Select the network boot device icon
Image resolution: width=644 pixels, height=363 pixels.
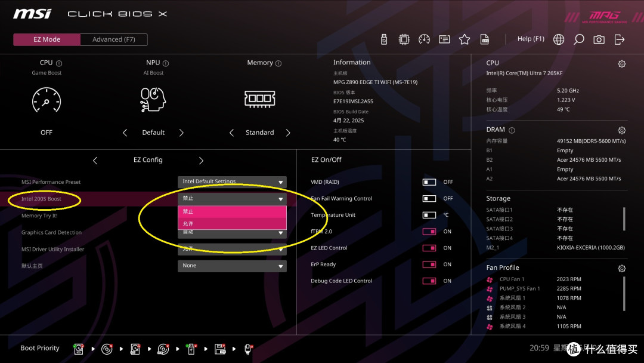pyautogui.click(x=248, y=349)
